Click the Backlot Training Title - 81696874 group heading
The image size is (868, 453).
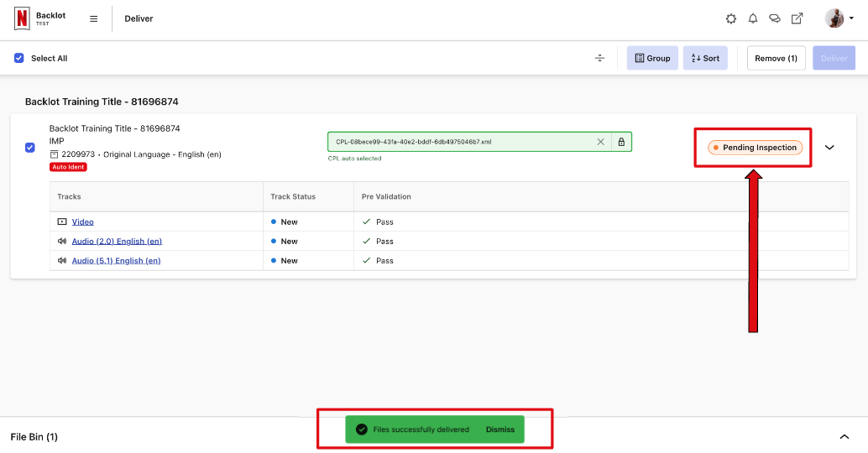(102, 102)
